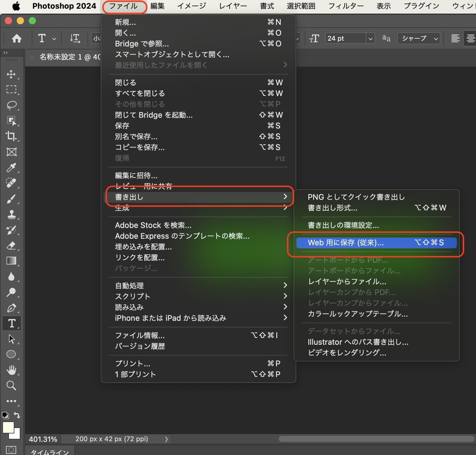Image resolution: width=476 pixels, height=455 pixels.
Task: Toggle text orientation icon in options bar
Action: click(75, 38)
